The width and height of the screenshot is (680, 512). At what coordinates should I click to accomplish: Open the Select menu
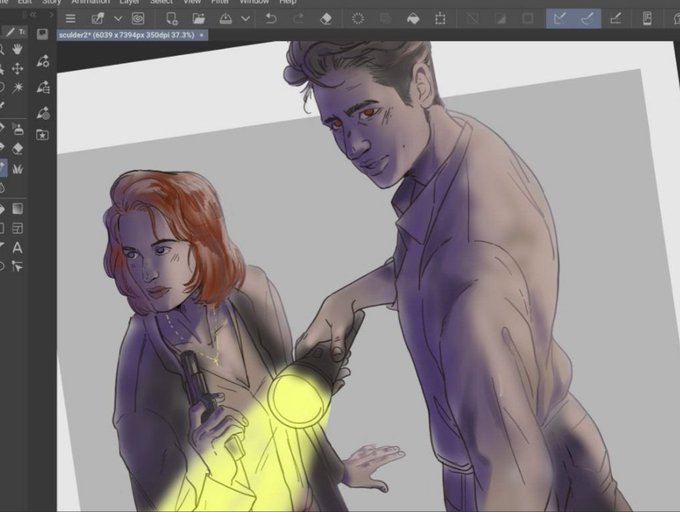(x=162, y=2)
